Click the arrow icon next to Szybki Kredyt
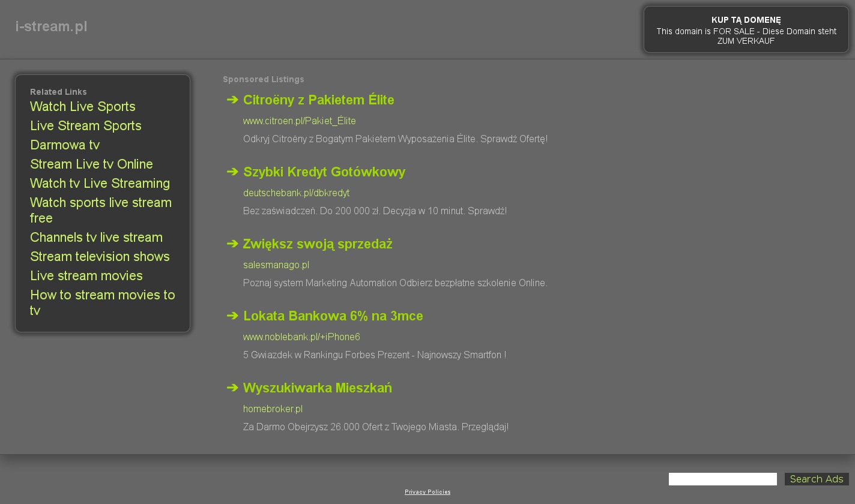Image resolution: width=855 pixels, height=504 pixels. point(232,172)
